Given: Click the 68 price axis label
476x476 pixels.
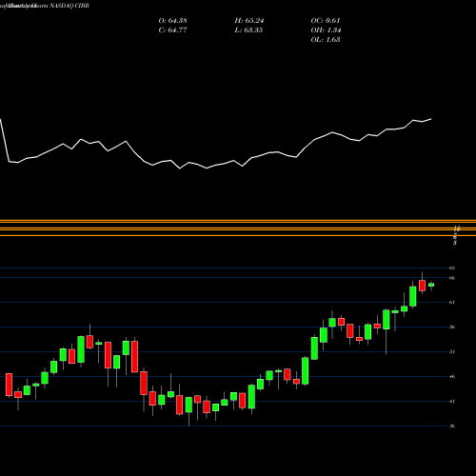Looking at the screenshot, I should tap(452, 268).
